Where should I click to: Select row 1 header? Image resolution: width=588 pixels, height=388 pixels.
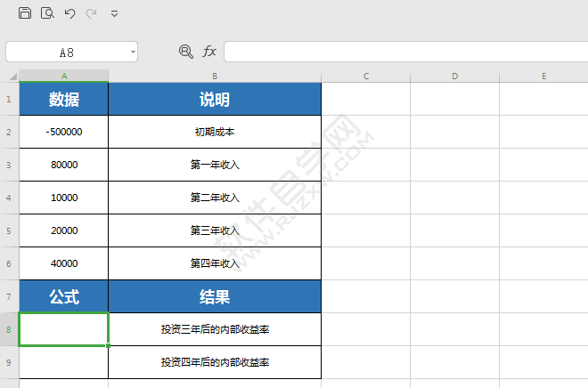9,100
